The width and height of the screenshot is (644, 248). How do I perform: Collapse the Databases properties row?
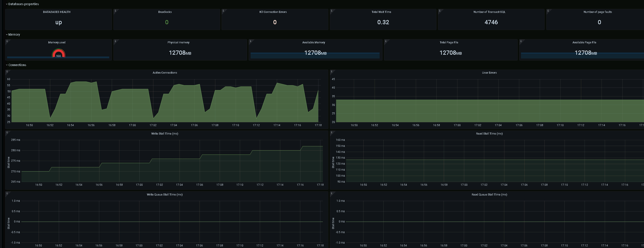click(x=22, y=4)
